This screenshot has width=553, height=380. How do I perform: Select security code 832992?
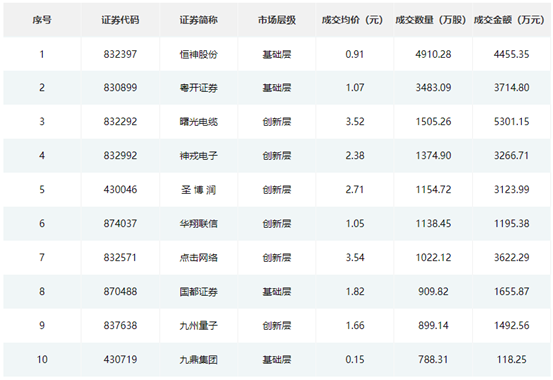click(x=120, y=156)
